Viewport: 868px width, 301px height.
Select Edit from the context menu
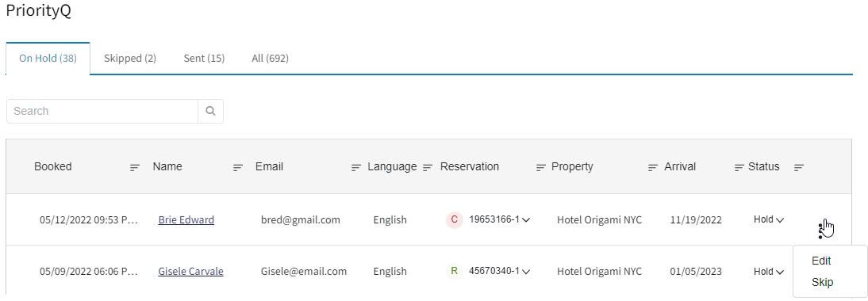pos(821,261)
